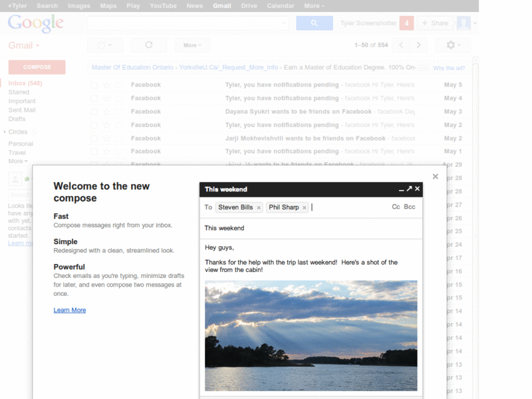
Task: Open the Drafts folder
Action: pos(17,119)
